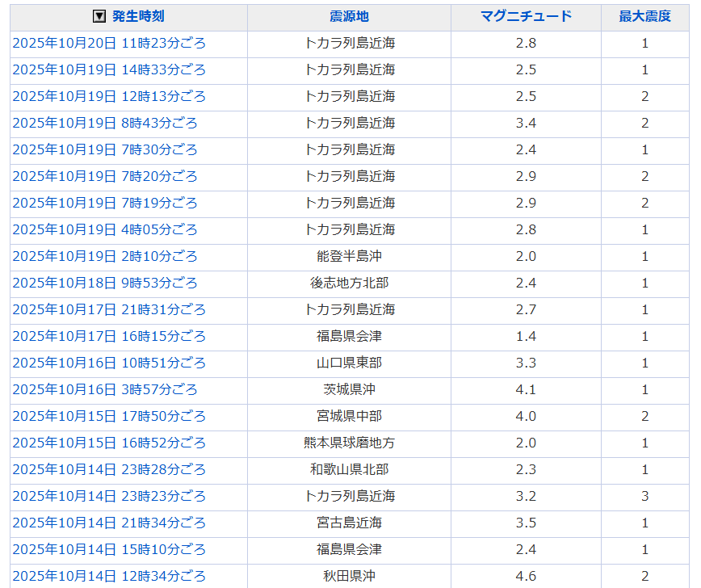Image resolution: width=701 pixels, height=588 pixels.
Task: Sort by マグニチュード column header
Action: (526, 16)
